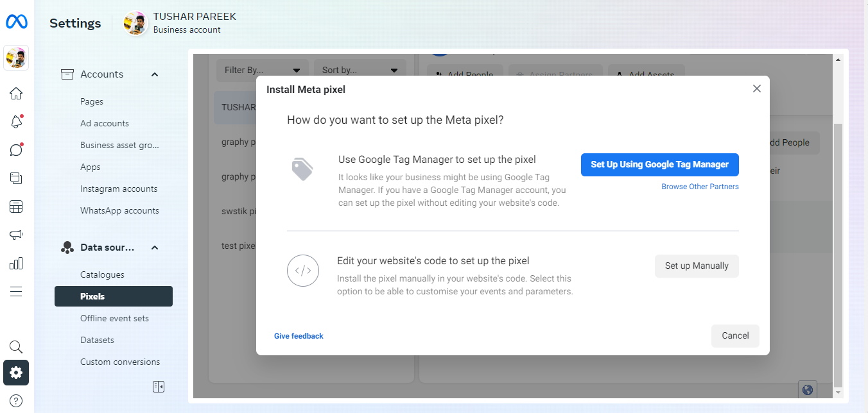Open the Home dashboard icon
This screenshot has width=868, height=413.
[x=15, y=93]
